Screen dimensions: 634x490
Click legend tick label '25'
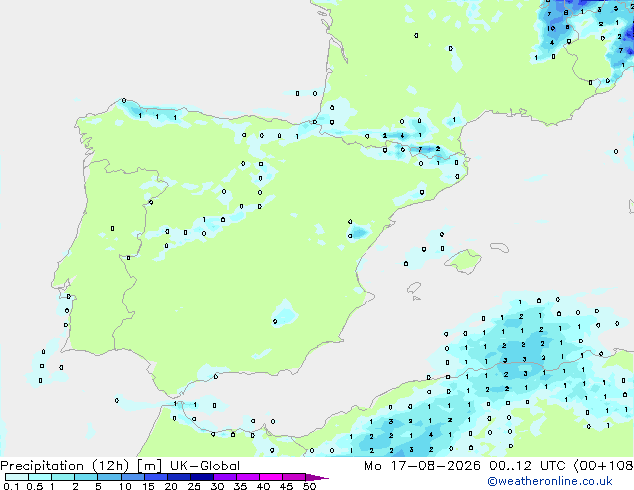point(194,486)
